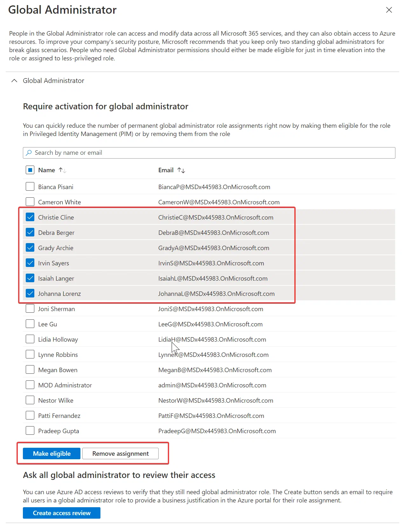Click the email CameronW@MSDx445983.OnMicrosoft.com
Image resolution: width=404 pixels, height=532 pixels.
point(219,202)
